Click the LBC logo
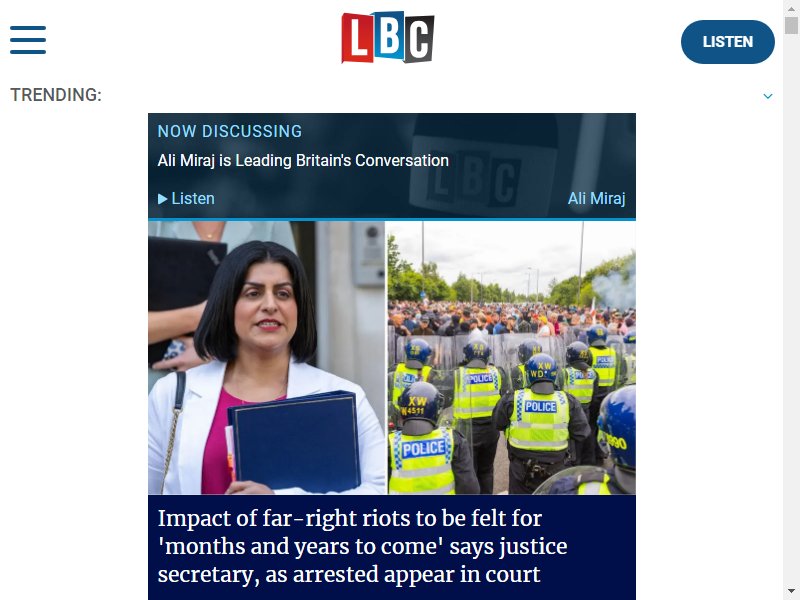 click(x=388, y=37)
